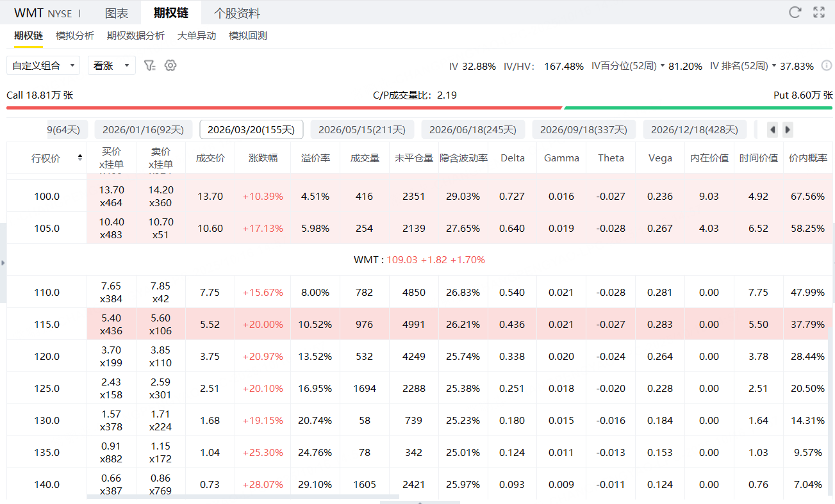Go to the 大单异动 sub-tab
This screenshot has height=504, width=835.
(197, 36)
